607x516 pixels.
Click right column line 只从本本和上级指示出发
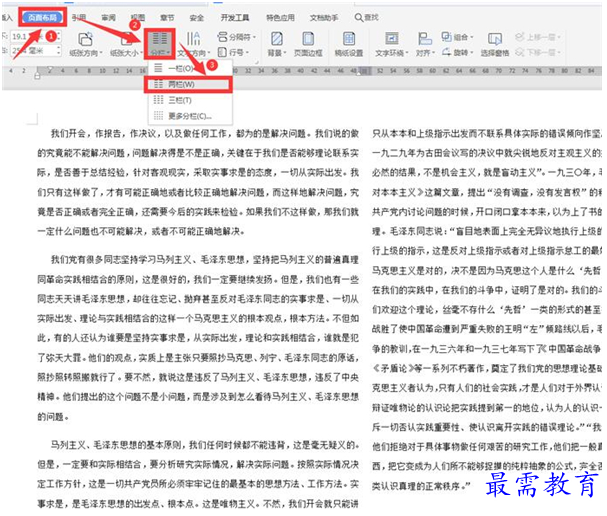click(x=487, y=134)
